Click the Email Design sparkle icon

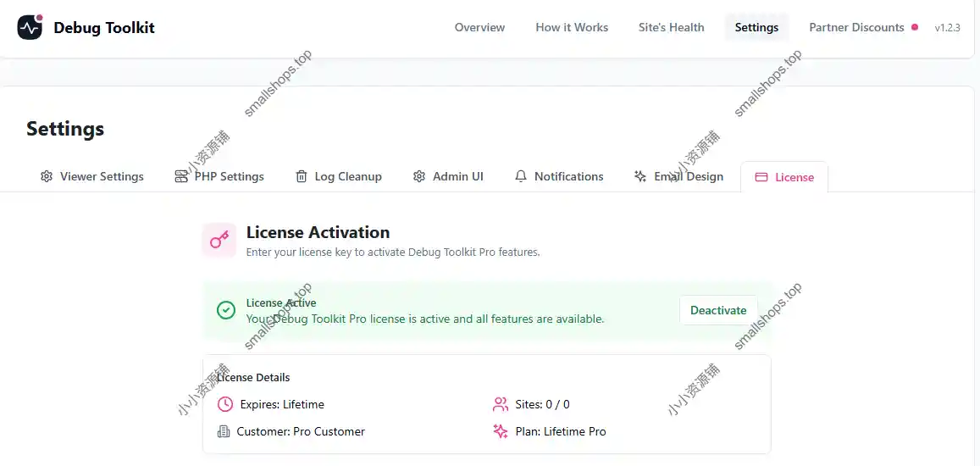[x=640, y=176]
